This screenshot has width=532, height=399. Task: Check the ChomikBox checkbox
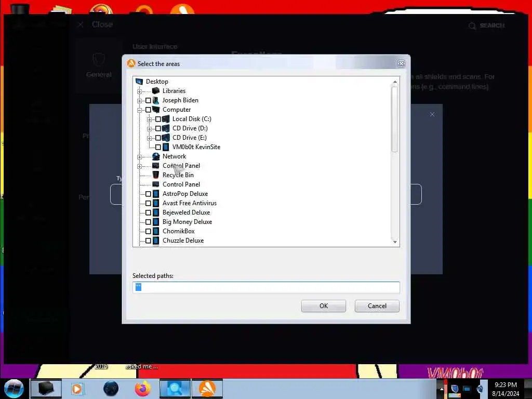[148, 231]
